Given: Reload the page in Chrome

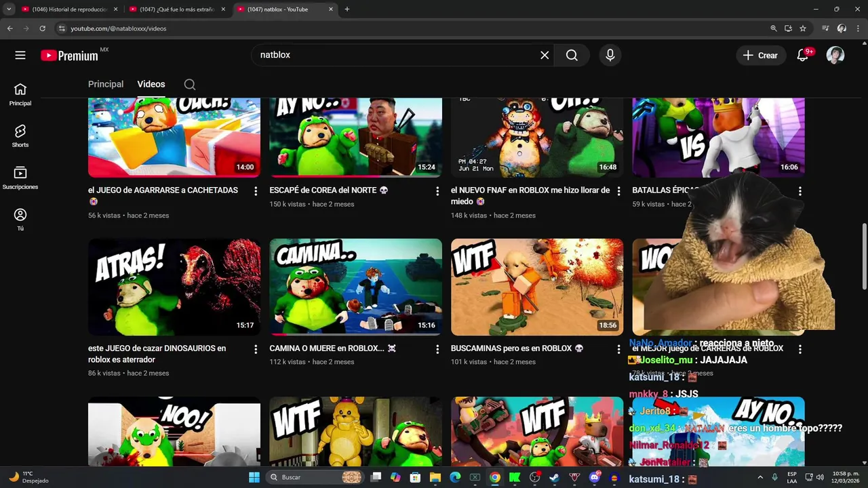Looking at the screenshot, I should coord(42,28).
